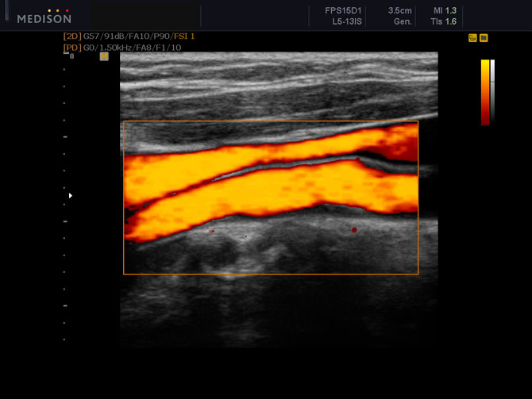Click the 3.5cm depth value
The width and height of the screenshot is (532, 399).
(x=400, y=11)
